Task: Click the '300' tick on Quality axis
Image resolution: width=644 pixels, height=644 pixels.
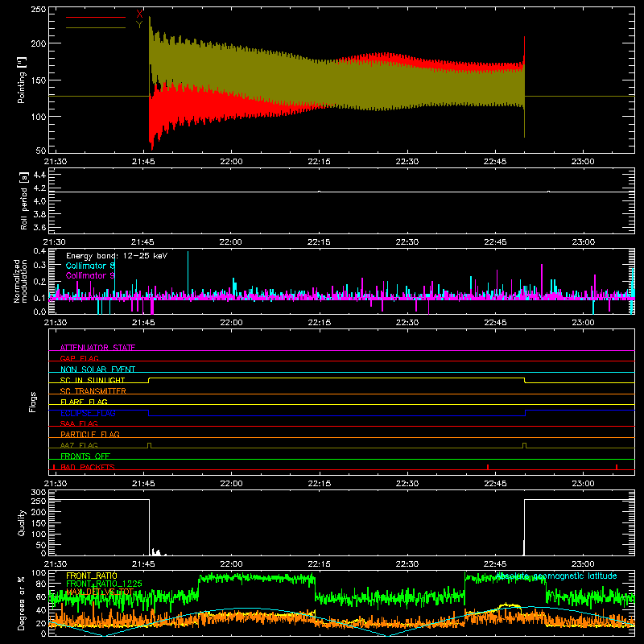Action: coord(38,493)
